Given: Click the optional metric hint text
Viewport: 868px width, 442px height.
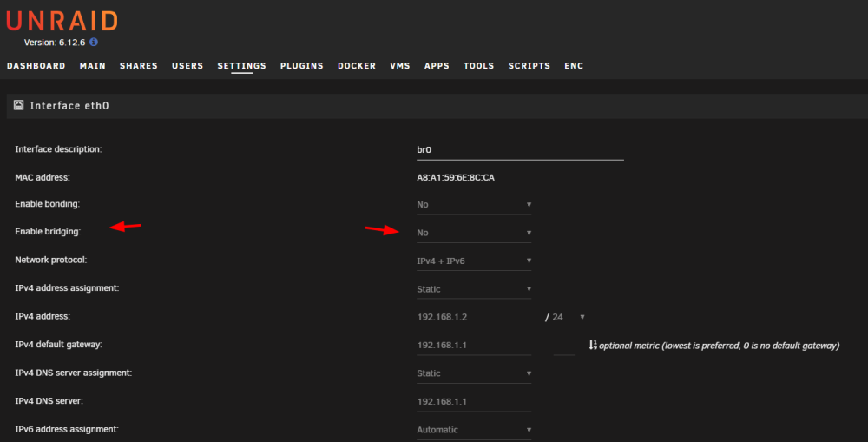Looking at the screenshot, I should [719, 346].
